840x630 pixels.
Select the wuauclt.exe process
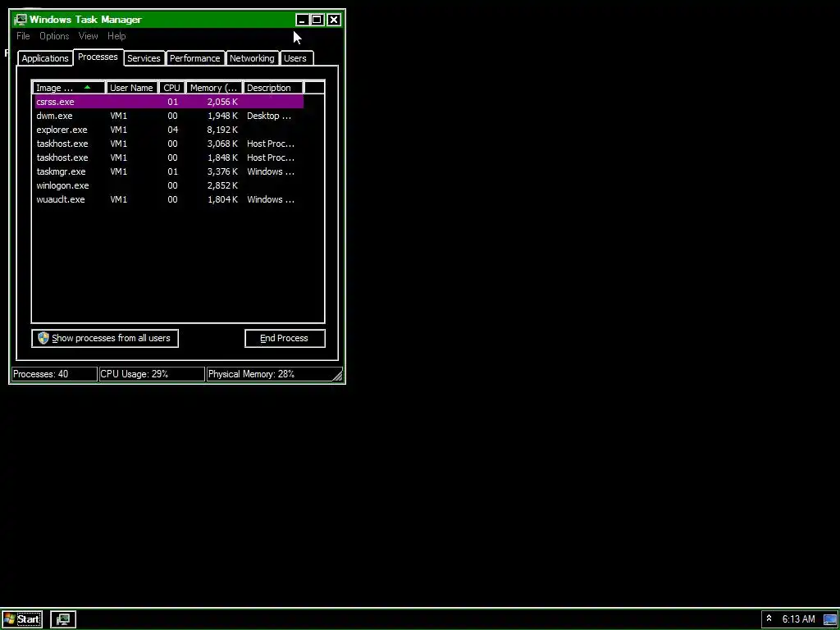(169, 199)
